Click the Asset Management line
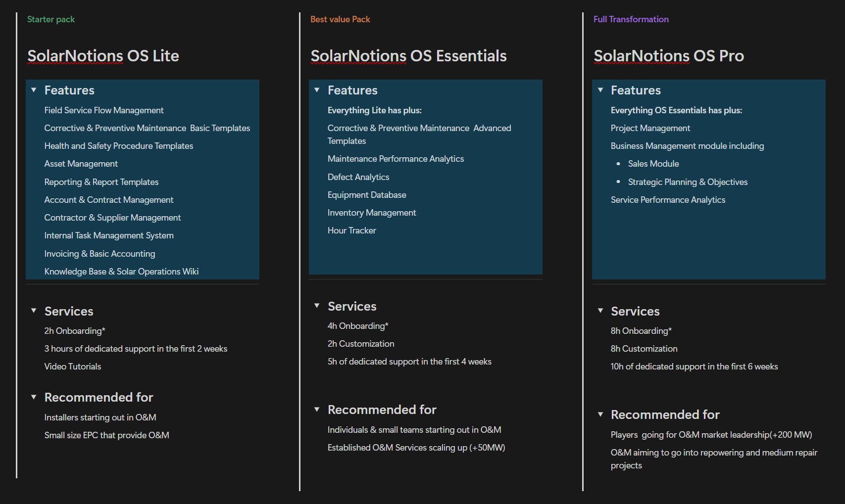The width and height of the screenshot is (845, 504). point(81,164)
